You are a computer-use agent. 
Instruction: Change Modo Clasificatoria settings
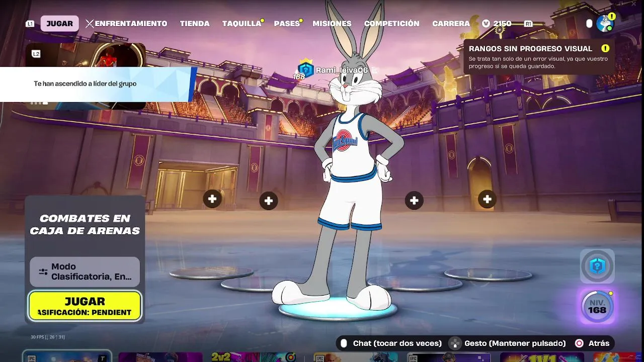click(x=85, y=271)
